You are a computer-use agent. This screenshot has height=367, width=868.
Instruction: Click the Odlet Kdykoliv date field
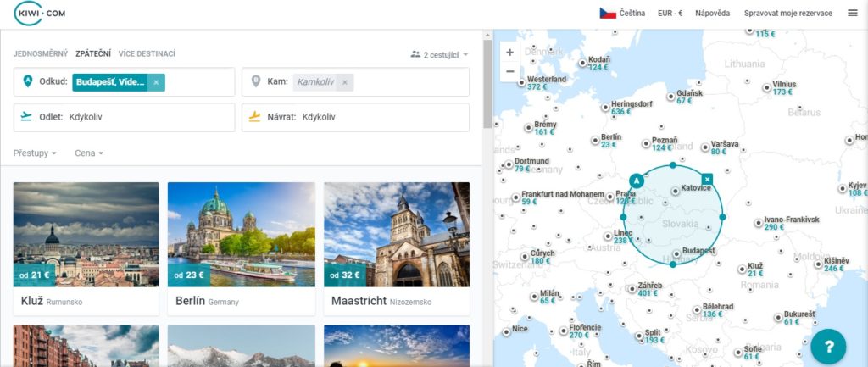pyautogui.click(x=124, y=117)
